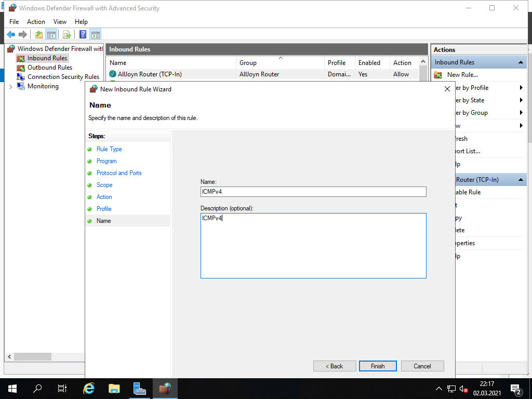
Task: Click the Up One Level folder icon
Action: click(39, 35)
